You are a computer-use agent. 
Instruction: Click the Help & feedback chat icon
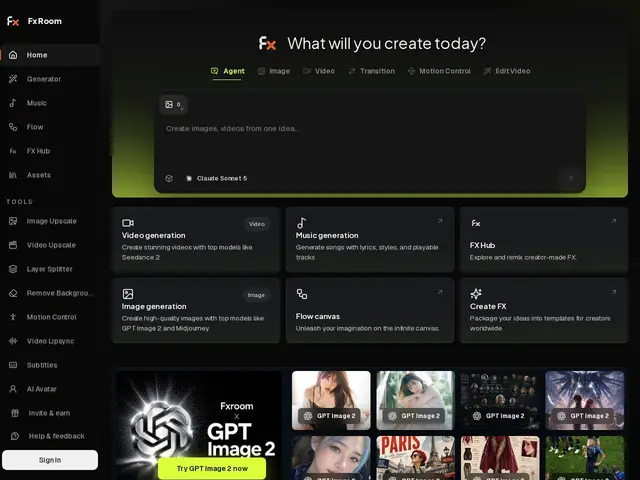[x=15, y=436]
